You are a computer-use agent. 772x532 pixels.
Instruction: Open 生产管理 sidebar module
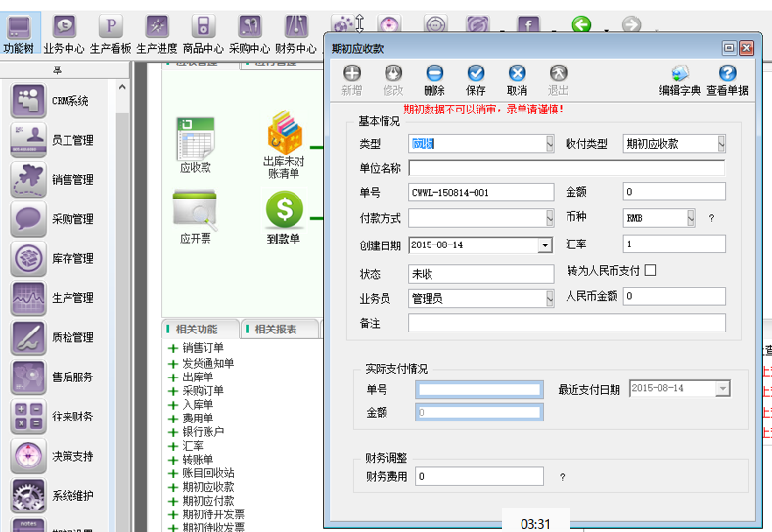(x=52, y=297)
